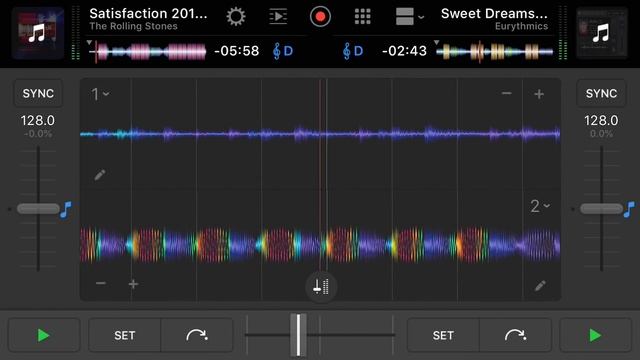Open the mixer EQ faders icon
Screen dimensions: 640x360
point(321,286)
